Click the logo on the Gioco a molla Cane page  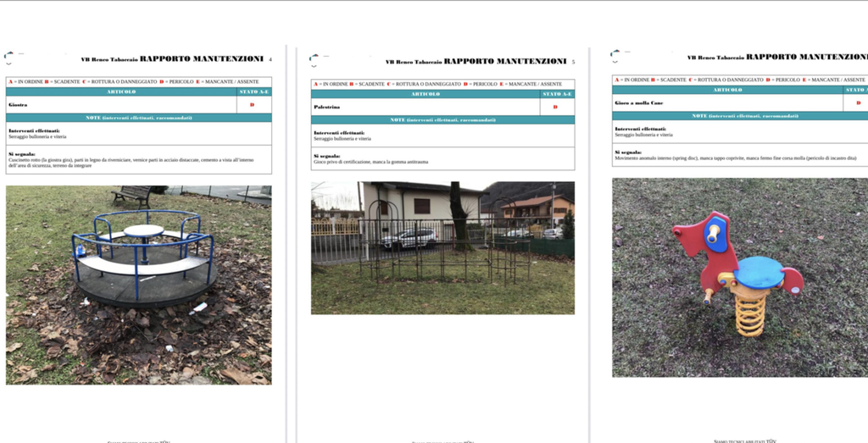[x=615, y=56]
